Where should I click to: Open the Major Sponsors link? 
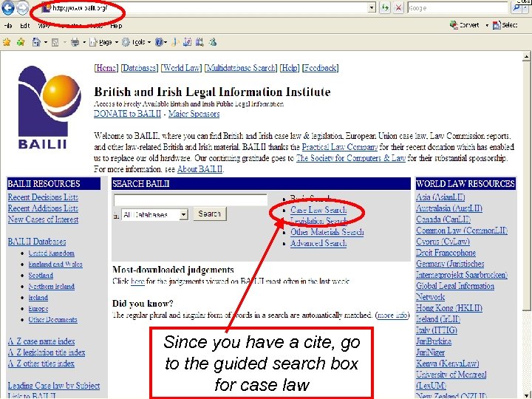point(194,114)
